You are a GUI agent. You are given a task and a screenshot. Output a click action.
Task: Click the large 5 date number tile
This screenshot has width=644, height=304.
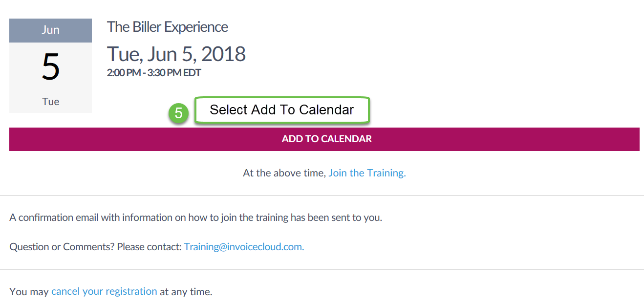(50, 67)
